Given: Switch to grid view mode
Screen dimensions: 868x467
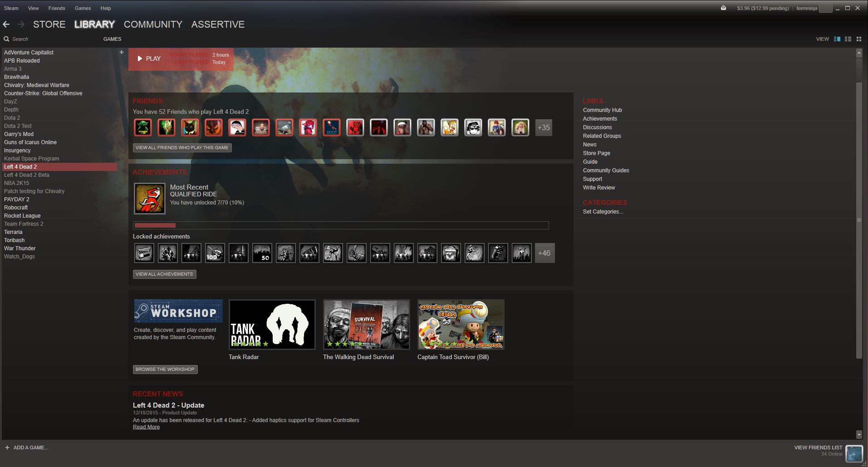Looking at the screenshot, I should (x=859, y=39).
